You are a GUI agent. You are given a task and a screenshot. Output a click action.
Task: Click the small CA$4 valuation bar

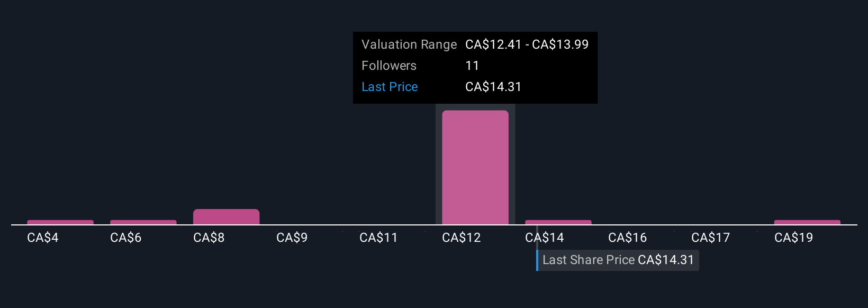(60, 222)
